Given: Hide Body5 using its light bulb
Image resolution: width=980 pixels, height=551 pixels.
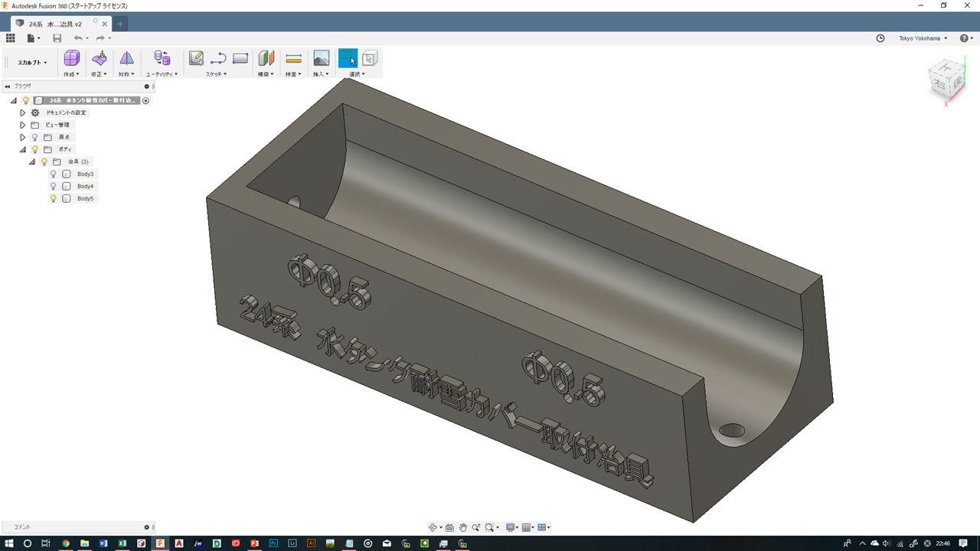Looking at the screenshot, I should point(53,198).
